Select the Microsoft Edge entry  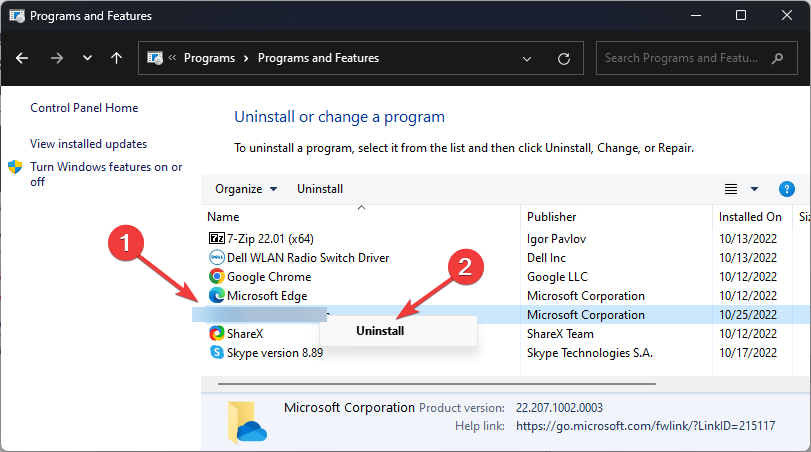pyautogui.click(x=267, y=296)
